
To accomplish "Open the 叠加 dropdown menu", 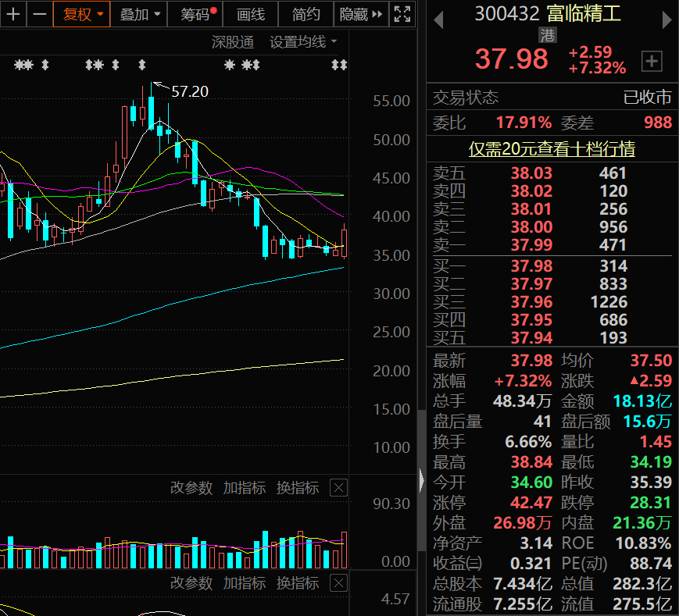I will [x=139, y=14].
